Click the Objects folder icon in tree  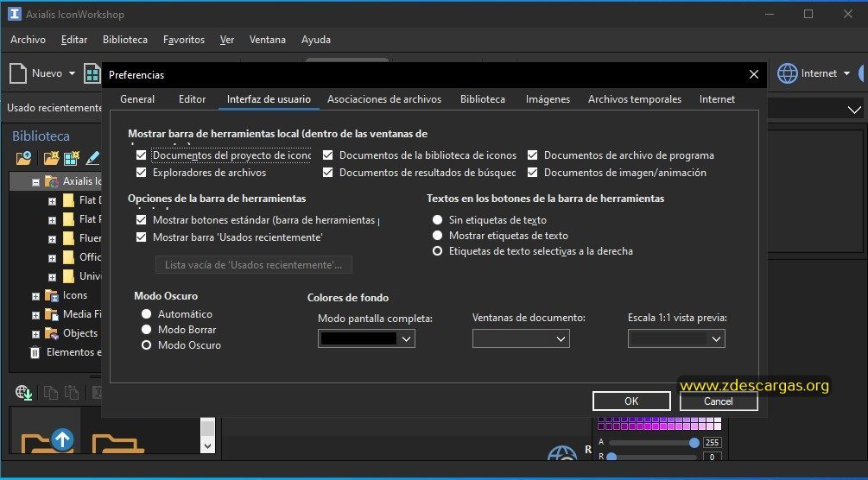(x=52, y=333)
